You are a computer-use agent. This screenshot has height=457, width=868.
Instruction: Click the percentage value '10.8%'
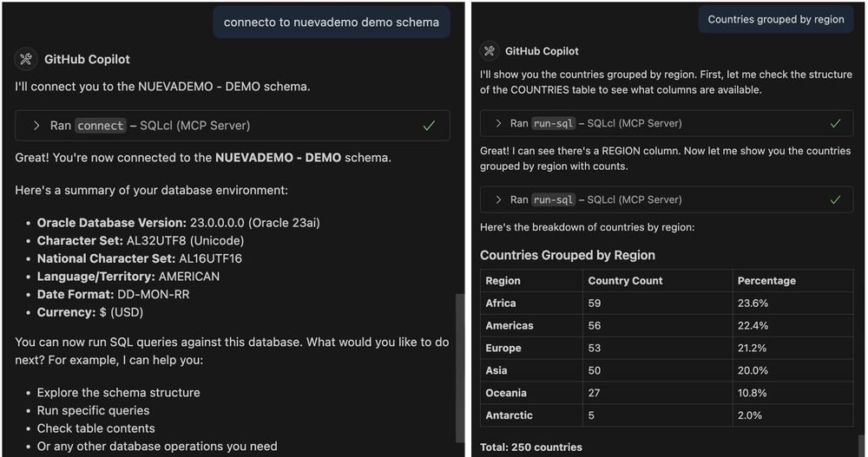tap(752, 393)
